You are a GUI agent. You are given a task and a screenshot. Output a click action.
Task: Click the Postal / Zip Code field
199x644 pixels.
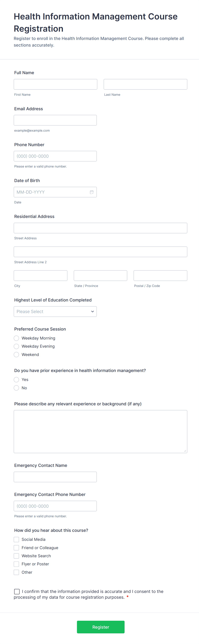tap(160, 275)
